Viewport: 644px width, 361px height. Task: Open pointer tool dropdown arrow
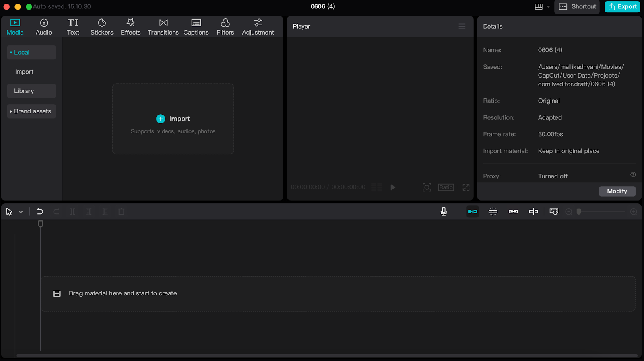[x=21, y=212]
